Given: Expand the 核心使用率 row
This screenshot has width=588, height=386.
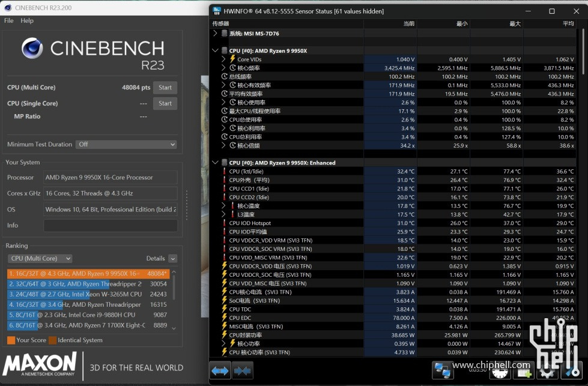Looking at the screenshot, I should click(x=223, y=102).
